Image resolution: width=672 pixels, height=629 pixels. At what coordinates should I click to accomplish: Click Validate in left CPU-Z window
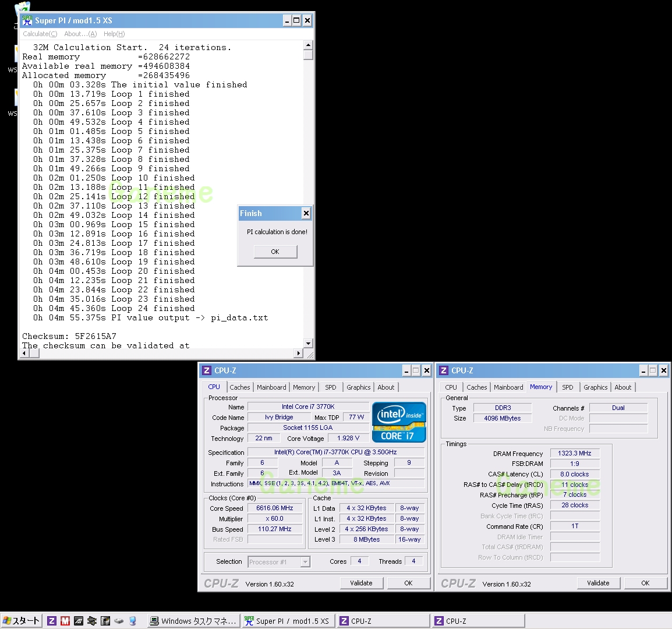coord(361,583)
